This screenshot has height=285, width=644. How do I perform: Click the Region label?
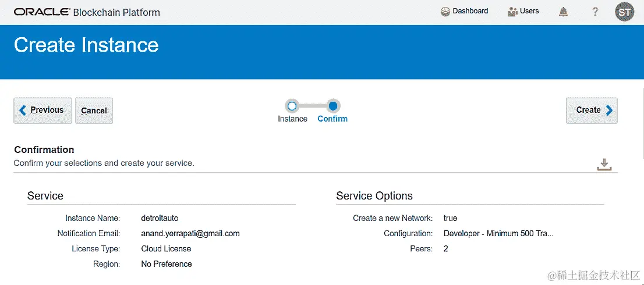pyautogui.click(x=107, y=264)
